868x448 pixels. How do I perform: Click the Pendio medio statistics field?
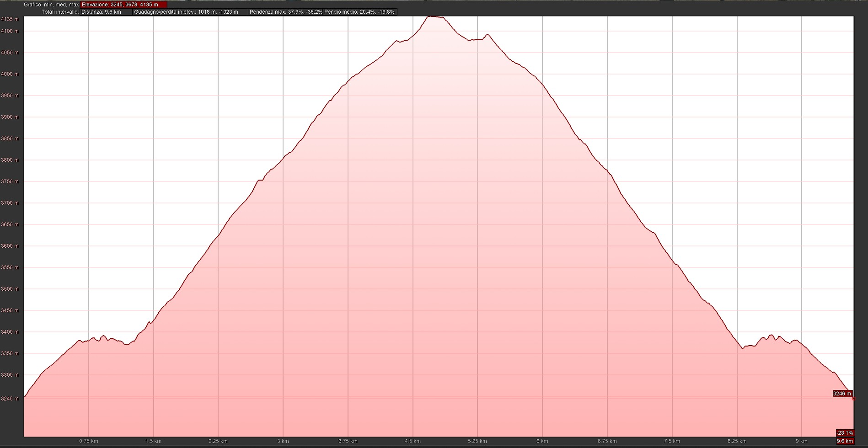(359, 12)
